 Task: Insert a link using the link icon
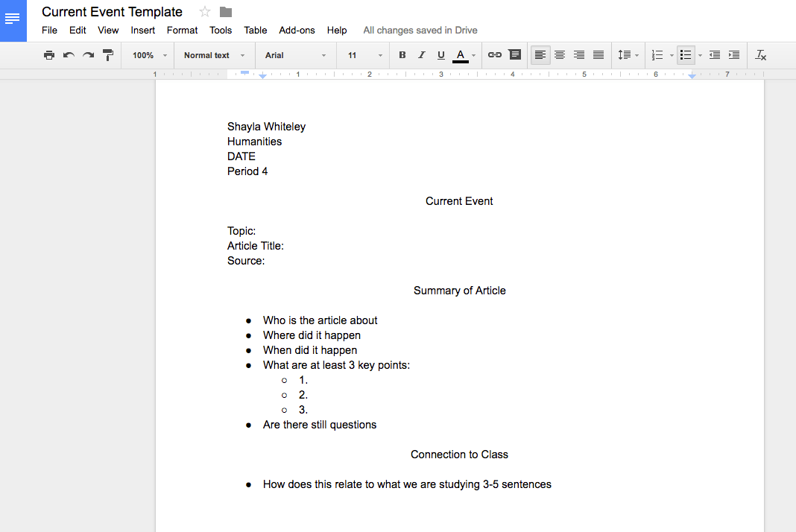click(495, 55)
